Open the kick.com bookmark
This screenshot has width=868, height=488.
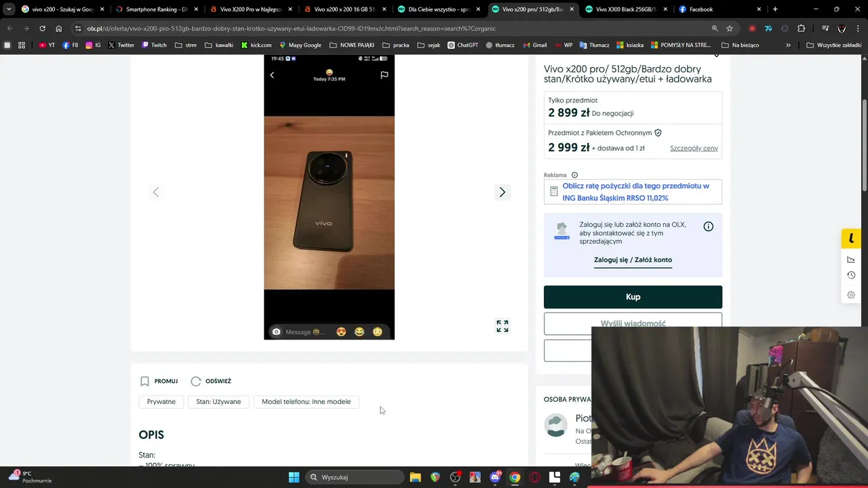256,45
